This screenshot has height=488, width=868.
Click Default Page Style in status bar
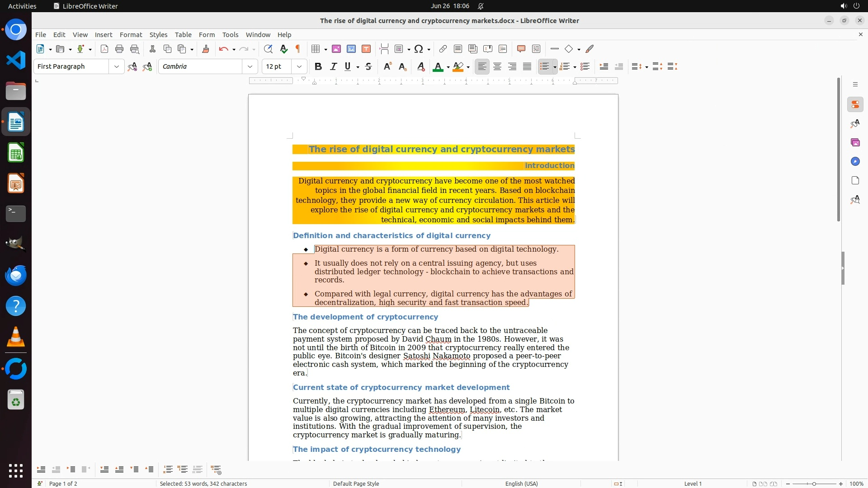[x=356, y=483]
